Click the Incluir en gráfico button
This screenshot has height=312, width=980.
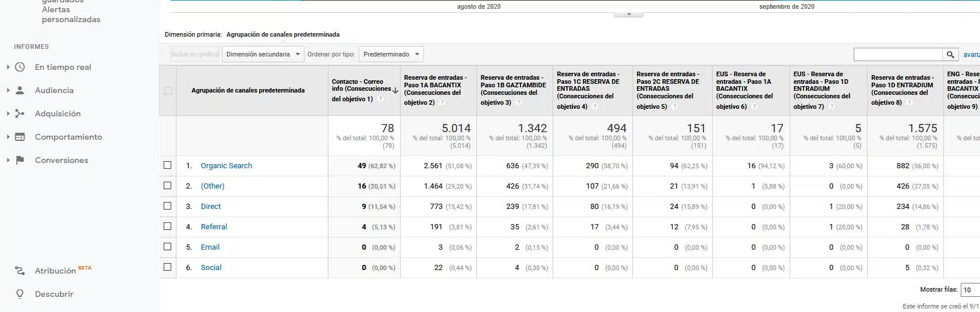tap(194, 54)
